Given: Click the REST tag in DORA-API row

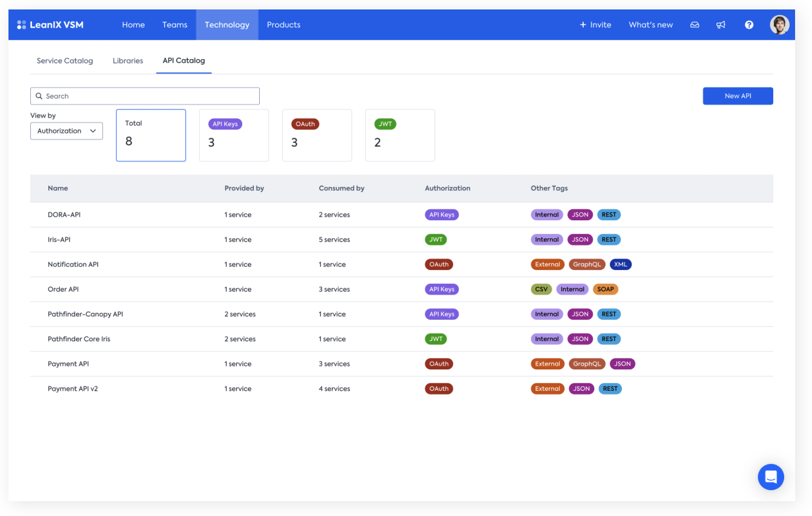Looking at the screenshot, I should (x=609, y=215).
